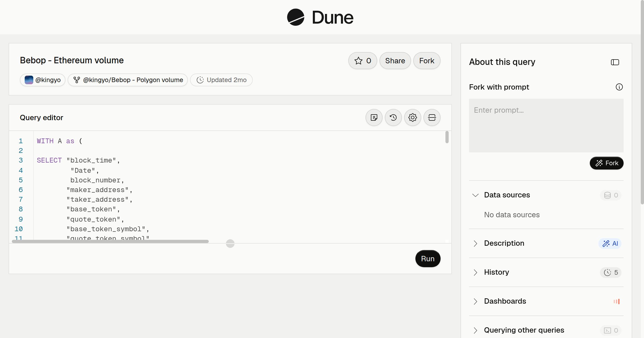Star the Bebop Ethereum volume query
This screenshot has height=338, width=644.
pos(363,61)
